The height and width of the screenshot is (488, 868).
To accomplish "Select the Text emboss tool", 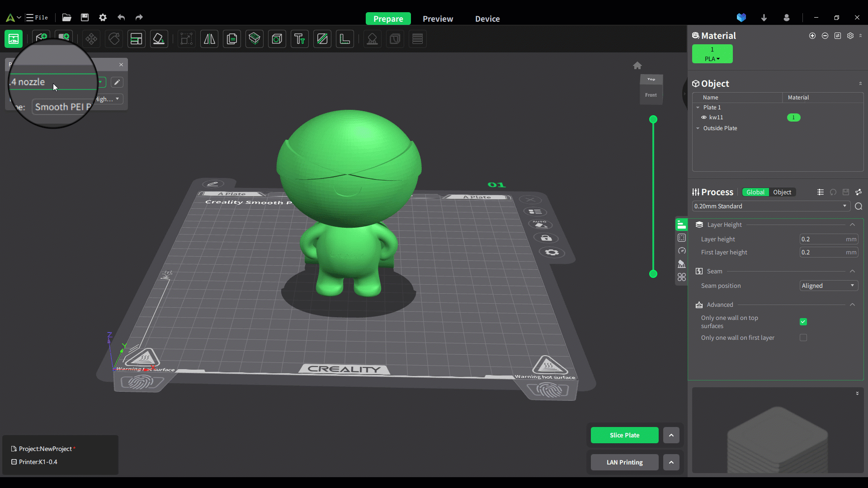I will pos(299,39).
